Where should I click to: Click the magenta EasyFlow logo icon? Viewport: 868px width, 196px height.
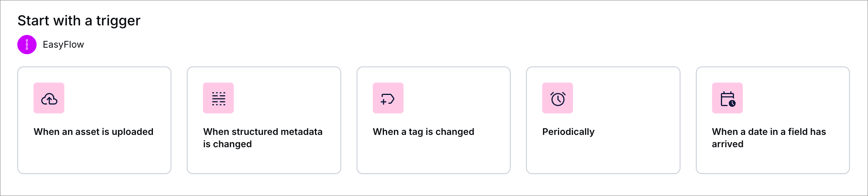click(27, 45)
